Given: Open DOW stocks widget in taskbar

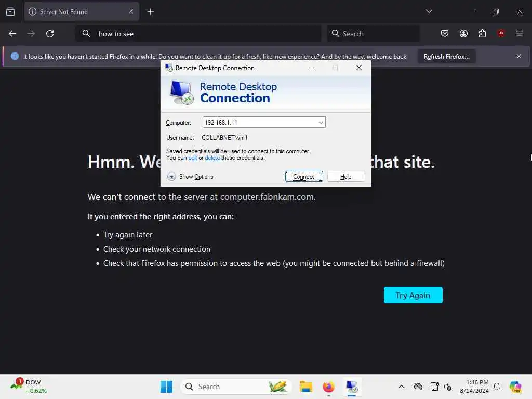Looking at the screenshot, I should [29, 387].
